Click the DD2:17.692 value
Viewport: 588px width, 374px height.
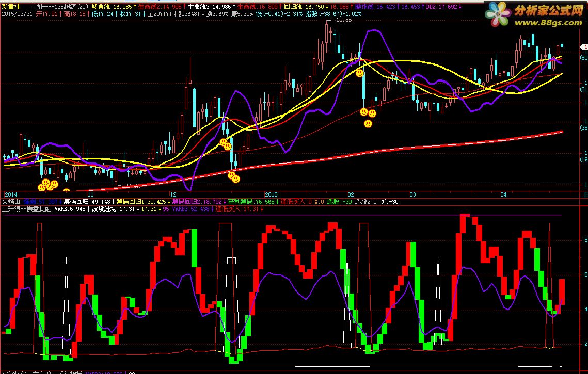pyautogui.click(x=441, y=7)
